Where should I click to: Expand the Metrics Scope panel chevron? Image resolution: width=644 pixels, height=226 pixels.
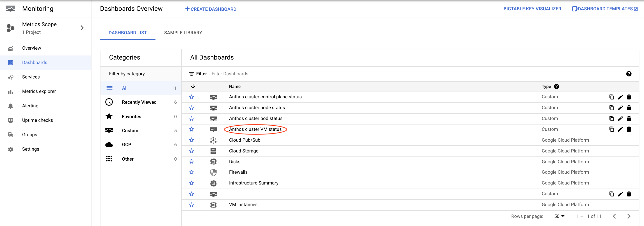pyautogui.click(x=82, y=28)
